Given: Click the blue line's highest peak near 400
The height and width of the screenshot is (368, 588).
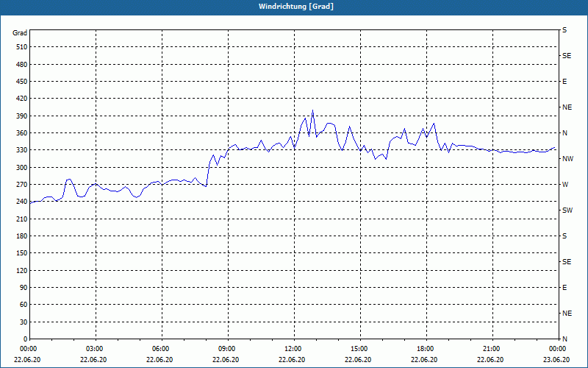Looking at the screenshot, I should (x=313, y=111).
